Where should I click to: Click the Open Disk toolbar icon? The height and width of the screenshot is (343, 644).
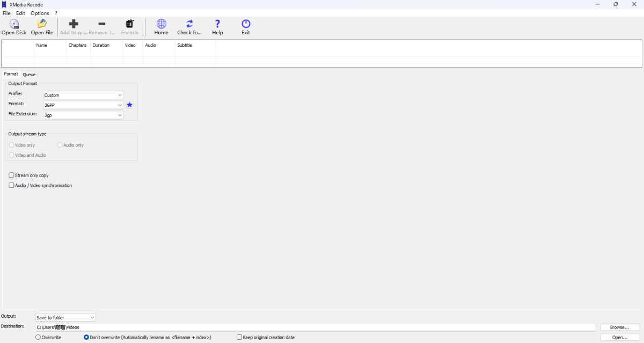tap(14, 24)
